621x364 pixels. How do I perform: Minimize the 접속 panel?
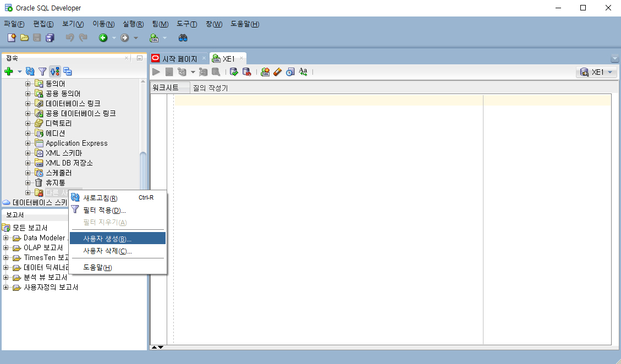click(139, 58)
